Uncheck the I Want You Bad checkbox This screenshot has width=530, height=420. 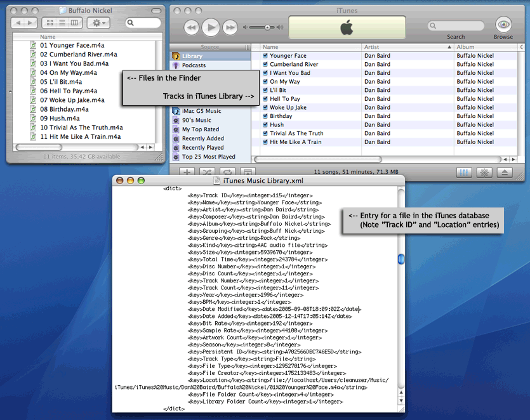[265, 73]
